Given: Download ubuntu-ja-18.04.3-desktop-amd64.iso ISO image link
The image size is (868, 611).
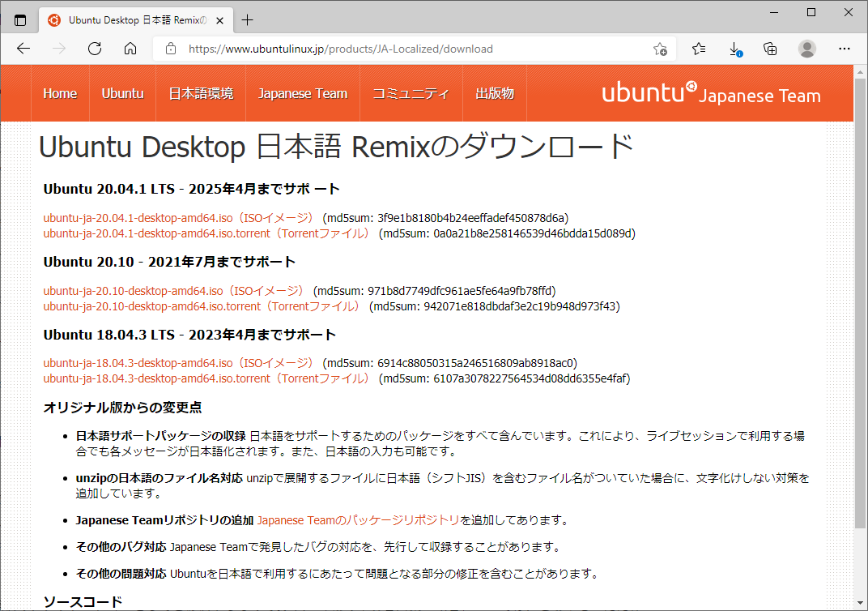Looking at the screenshot, I should click(x=179, y=363).
